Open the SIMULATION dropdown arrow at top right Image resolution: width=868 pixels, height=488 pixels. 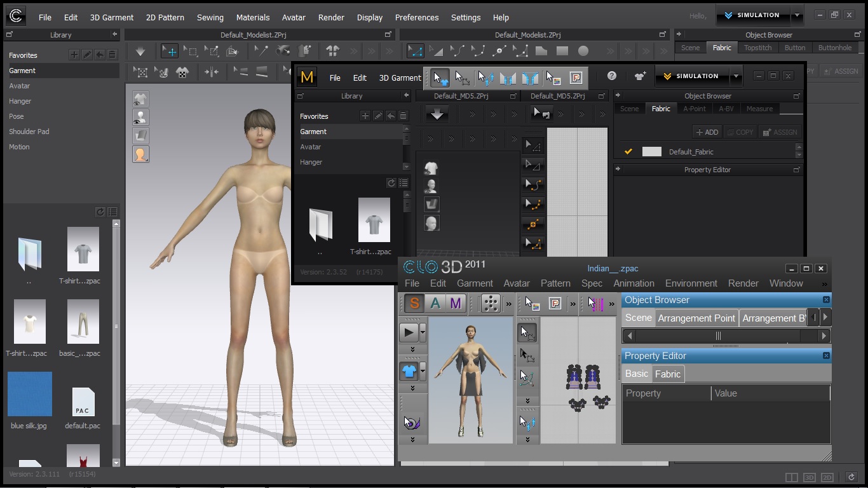pyautogui.click(x=797, y=15)
